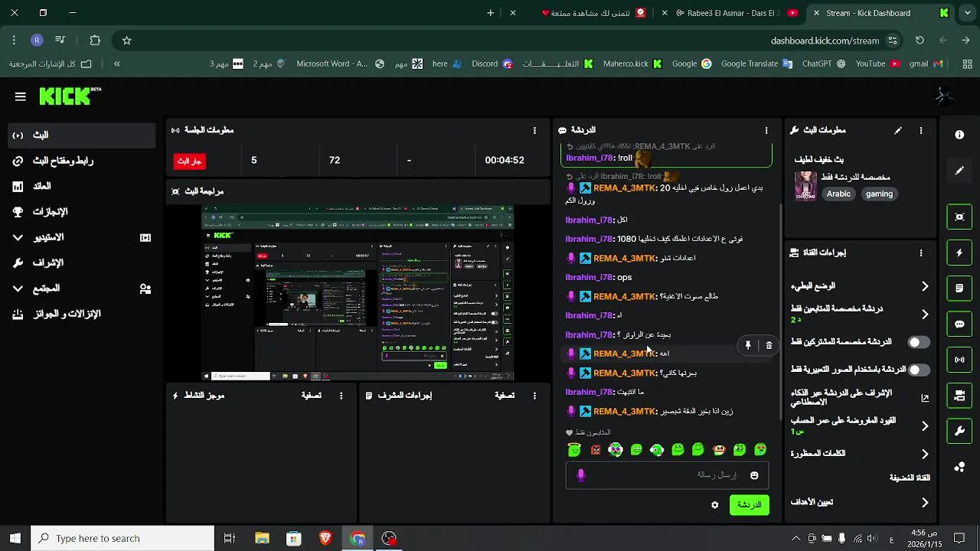Open Microsoft Store from the taskbar
Image resolution: width=980 pixels, height=551 pixels.
(x=294, y=539)
